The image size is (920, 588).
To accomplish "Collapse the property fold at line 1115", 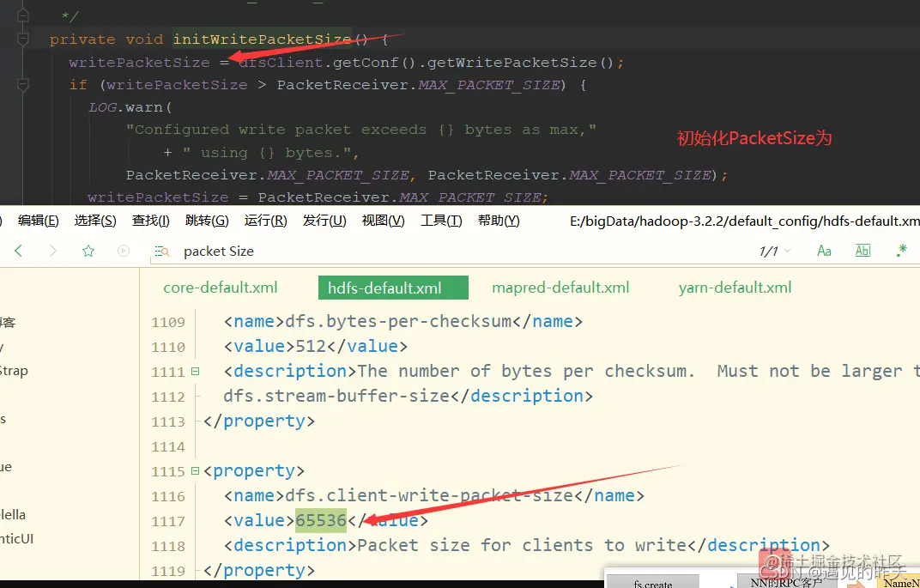I will pyautogui.click(x=196, y=470).
